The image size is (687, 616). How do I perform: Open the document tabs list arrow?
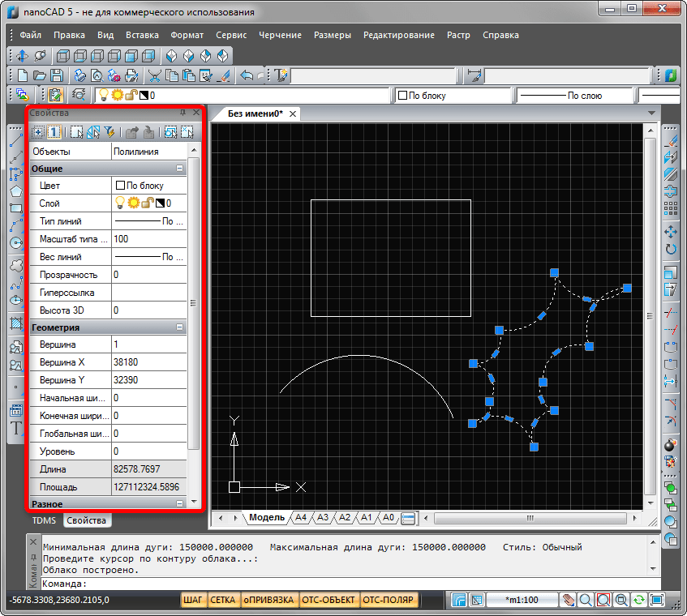tap(651, 113)
